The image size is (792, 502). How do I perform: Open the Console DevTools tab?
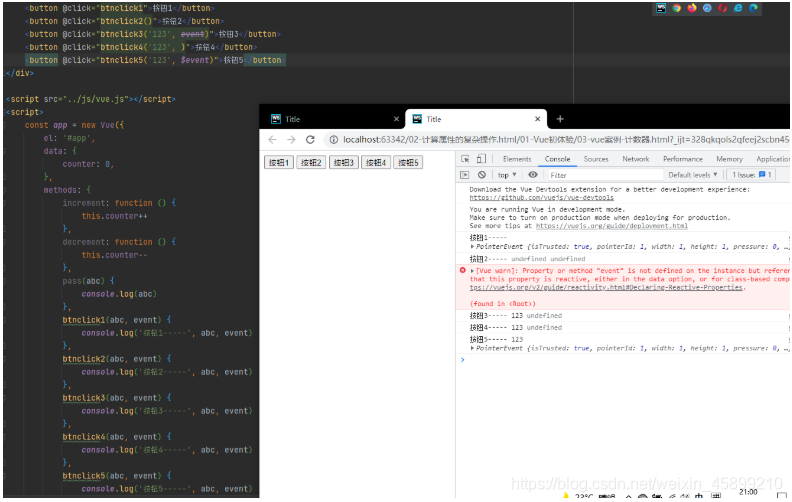[557, 159]
